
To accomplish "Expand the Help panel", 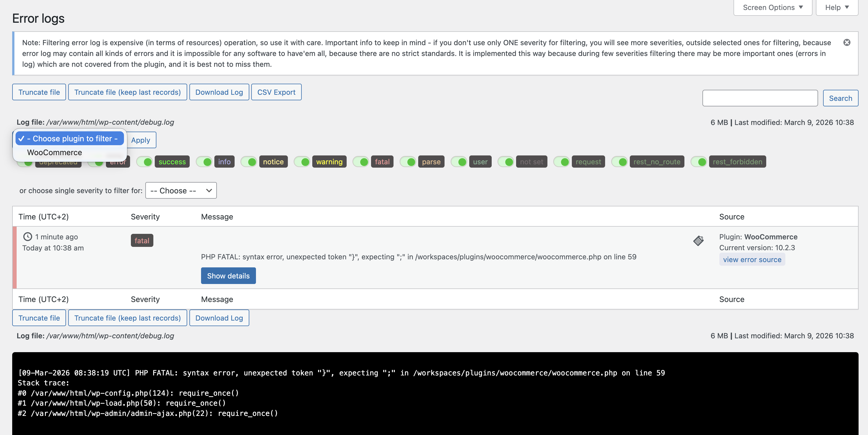I will (837, 7).
